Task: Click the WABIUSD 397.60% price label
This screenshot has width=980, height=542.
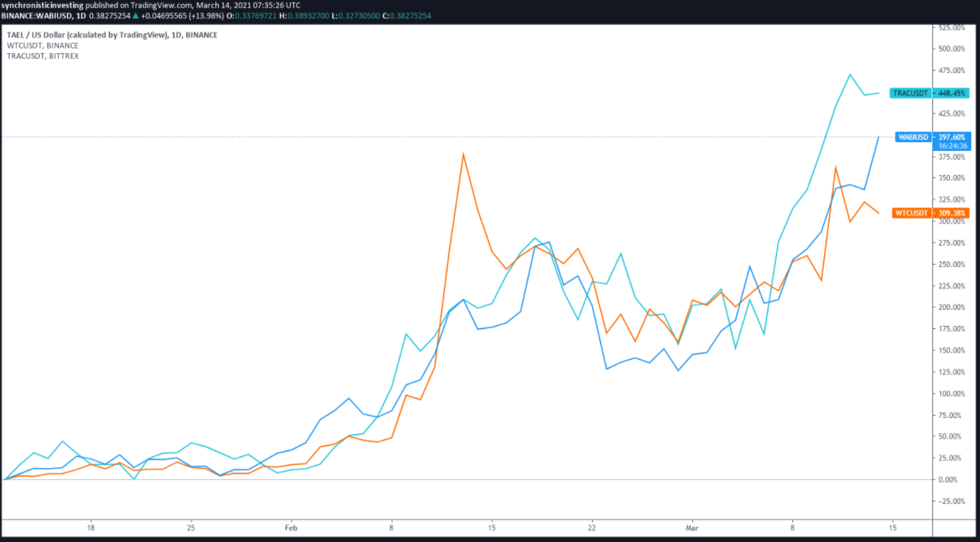Action: coord(932,137)
